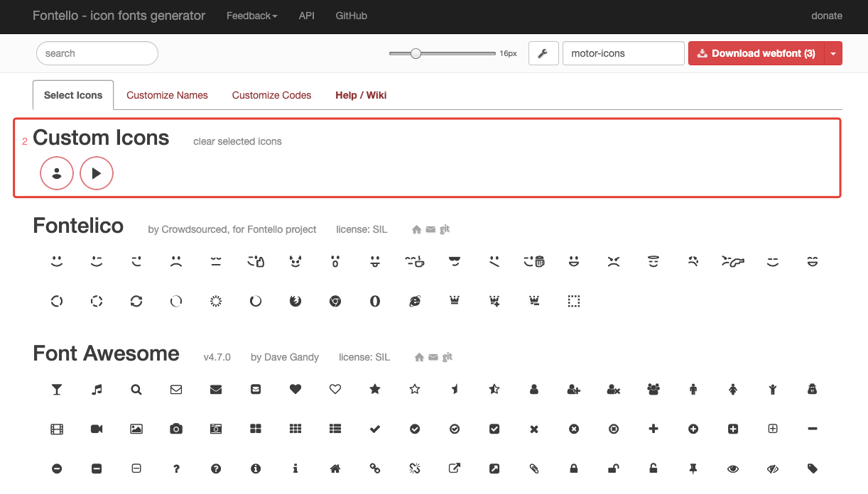
Task: Click the icon size slider handle
Action: (416, 53)
